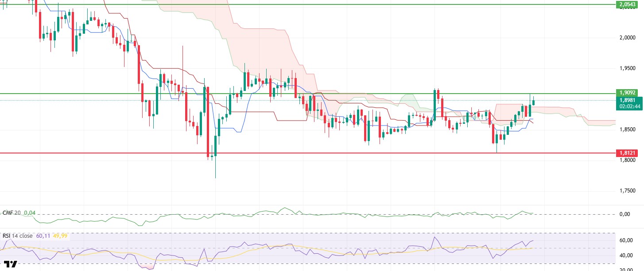The height and width of the screenshot is (271, 644).
Task: Click the 1,7500 price scale label
Action: (x=627, y=191)
